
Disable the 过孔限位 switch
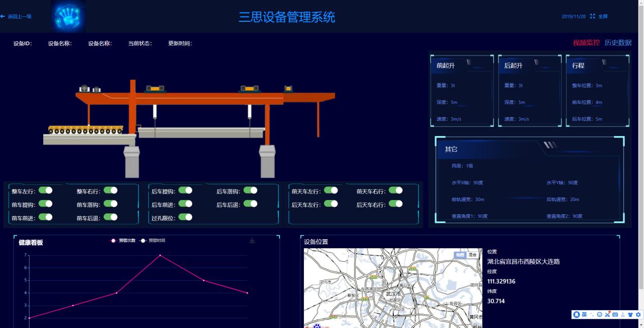[x=186, y=217]
